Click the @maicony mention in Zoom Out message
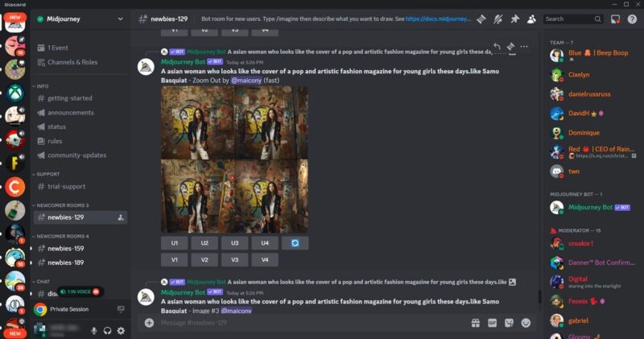 click(x=246, y=81)
